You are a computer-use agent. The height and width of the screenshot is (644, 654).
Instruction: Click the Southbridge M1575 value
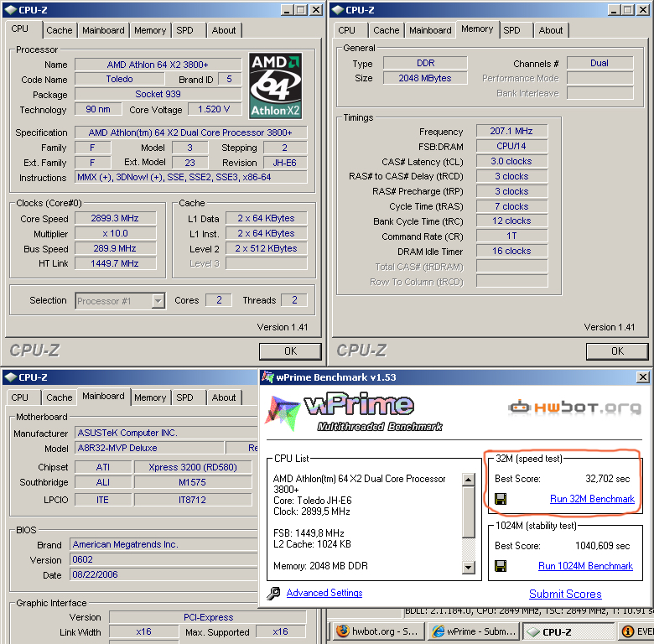[193, 483]
